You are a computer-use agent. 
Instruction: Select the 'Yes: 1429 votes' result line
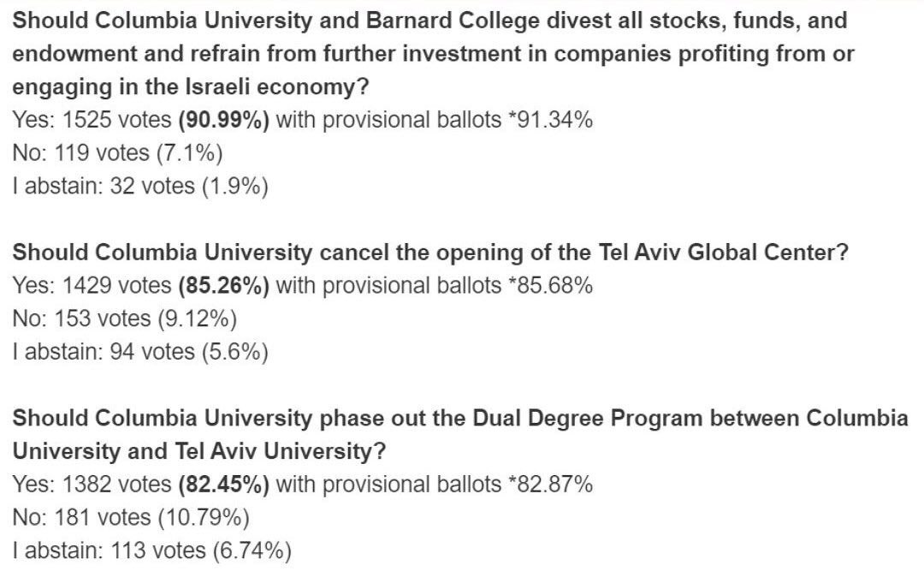point(302,285)
